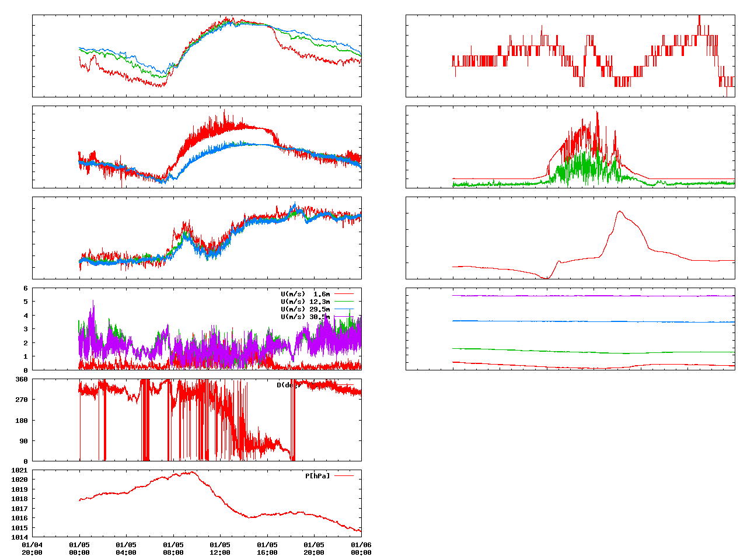Click the red line sample beside 'U(m/s) 1.6m'

coord(344,294)
